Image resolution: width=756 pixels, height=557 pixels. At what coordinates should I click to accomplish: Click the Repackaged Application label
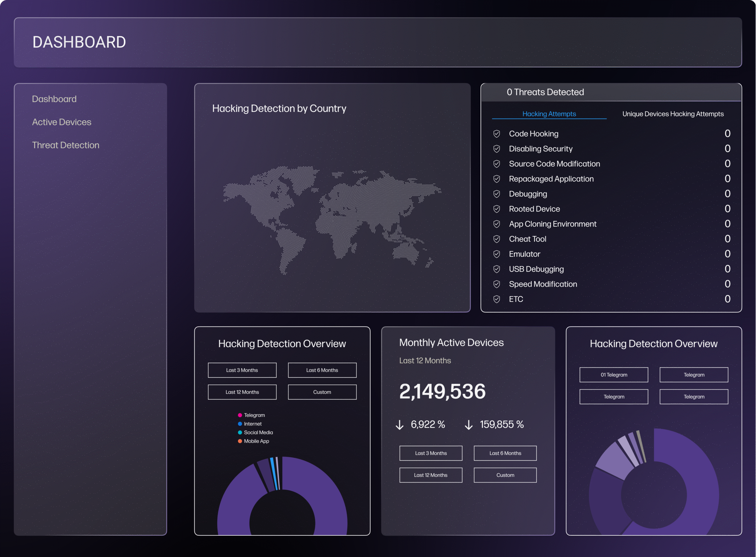click(x=551, y=179)
